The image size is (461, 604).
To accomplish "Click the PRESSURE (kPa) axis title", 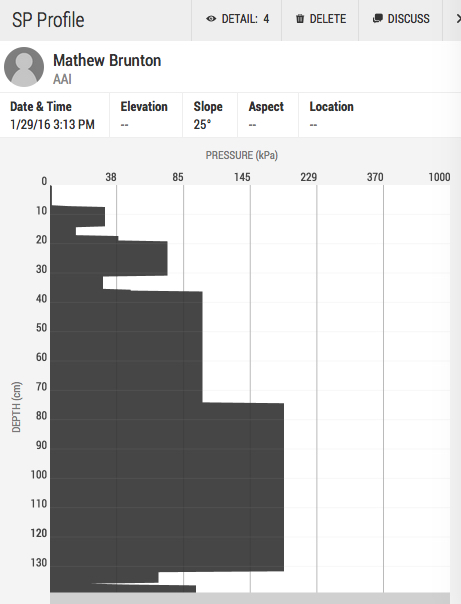I will pyautogui.click(x=241, y=155).
